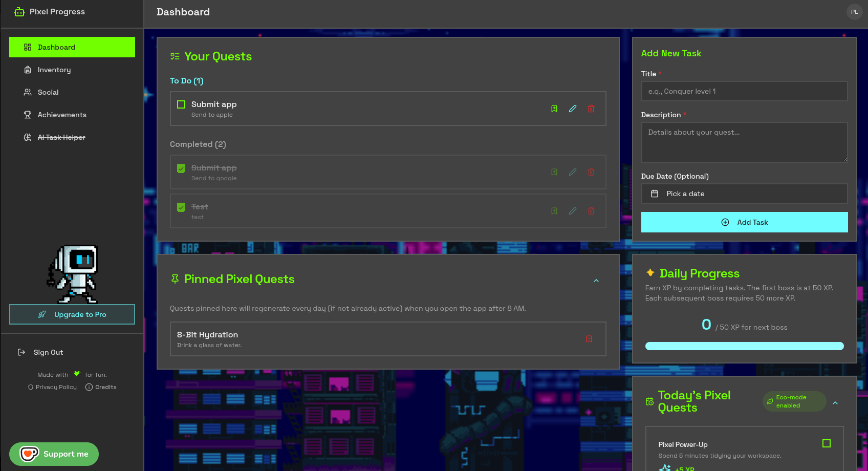Pin the to-do Submit app quest
The image size is (868, 471).
click(554, 109)
